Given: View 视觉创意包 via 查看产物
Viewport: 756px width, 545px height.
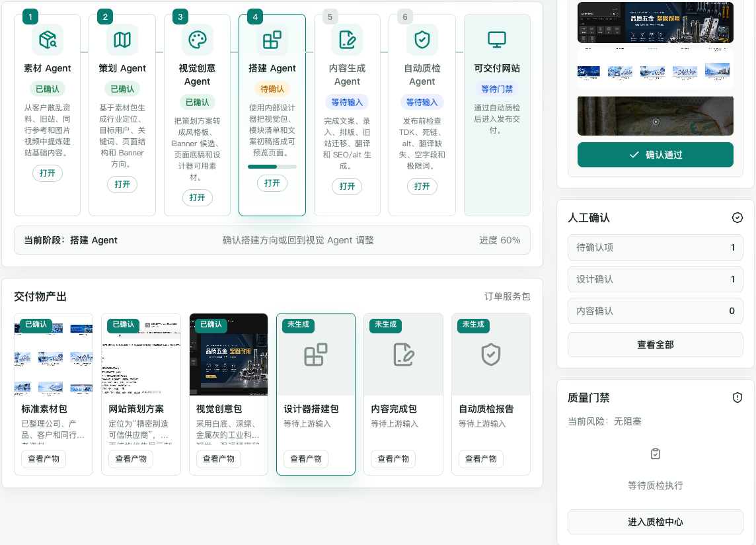Looking at the screenshot, I should point(219,458).
